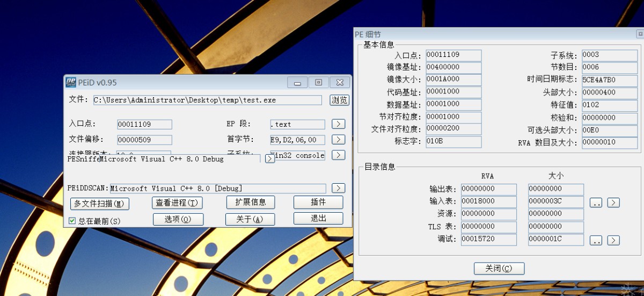Maximize the PEiD v0.95 window
644x296 pixels.
(318, 82)
